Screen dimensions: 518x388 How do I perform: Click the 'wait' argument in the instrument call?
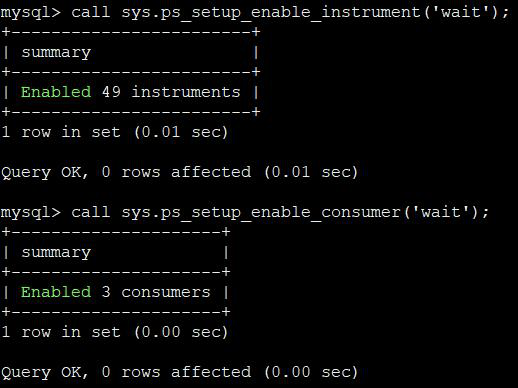(461, 12)
